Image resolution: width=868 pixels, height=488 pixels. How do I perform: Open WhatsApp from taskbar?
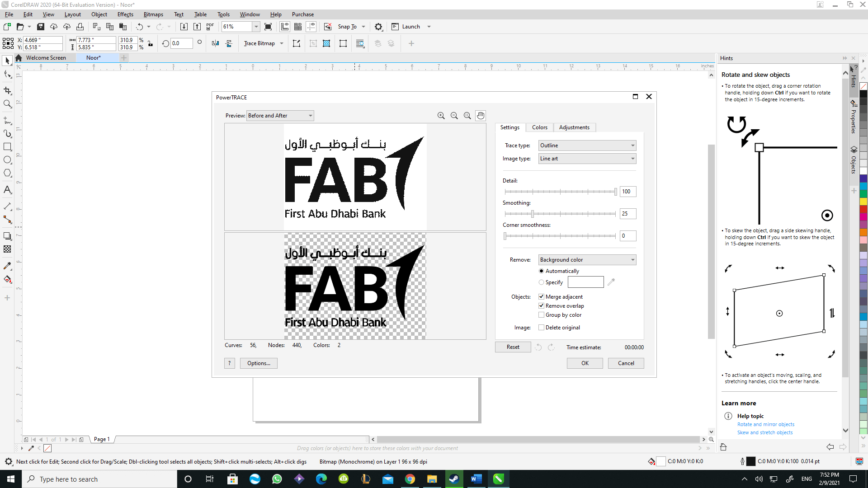[x=277, y=479]
